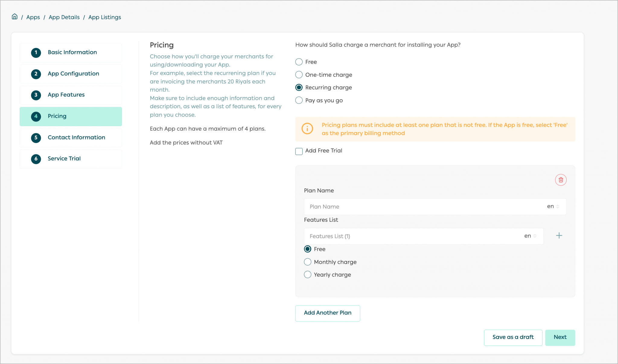Choose Monthly charge for the plan
The width and height of the screenshot is (618, 364).
(x=307, y=262)
